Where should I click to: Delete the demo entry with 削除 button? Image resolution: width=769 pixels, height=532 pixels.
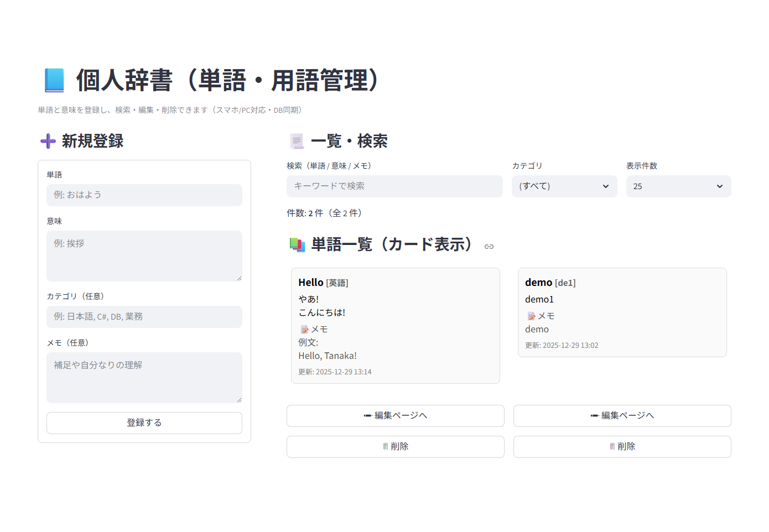pyautogui.click(x=622, y=447)
